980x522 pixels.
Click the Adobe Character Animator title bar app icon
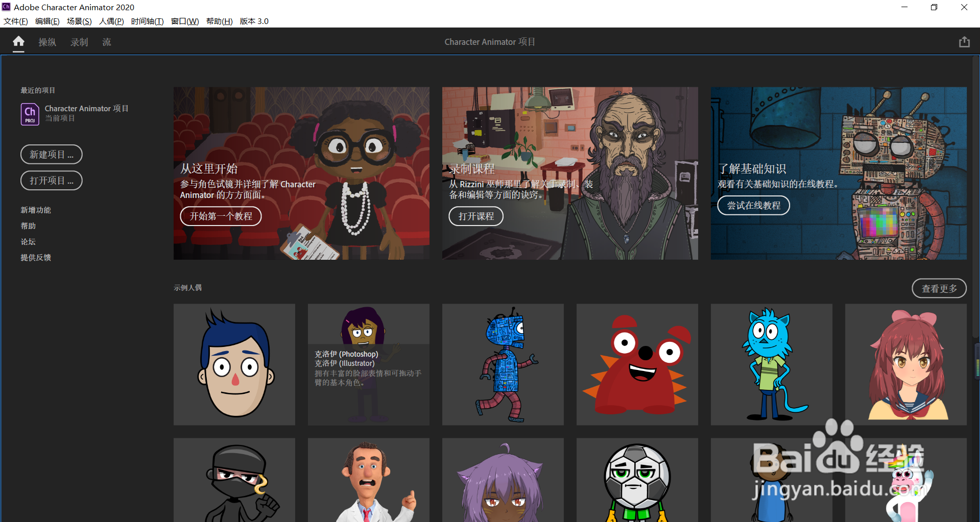tap(6, 7)
